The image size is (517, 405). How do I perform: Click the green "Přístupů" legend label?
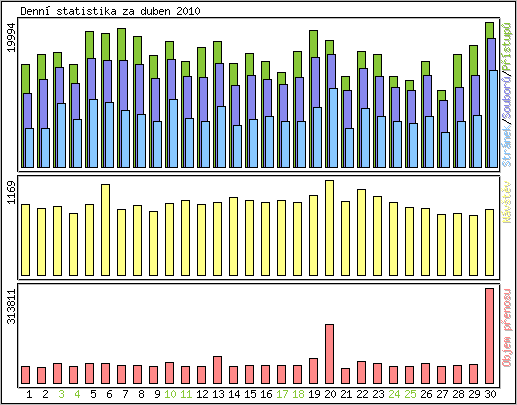pos(507,46)
